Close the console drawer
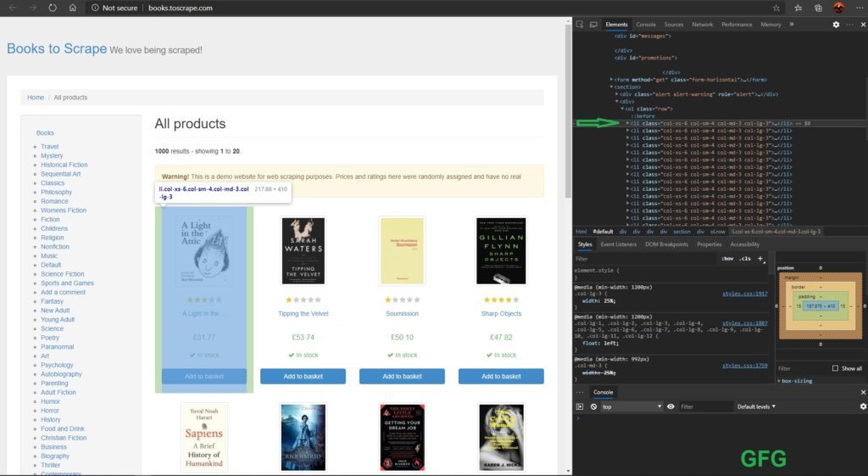 click(862, 392)
